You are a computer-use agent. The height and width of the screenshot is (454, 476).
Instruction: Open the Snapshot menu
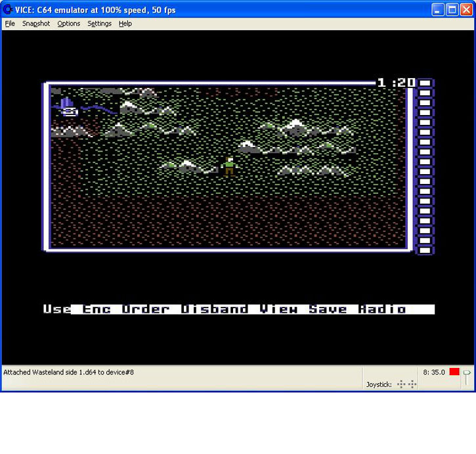[x=36, y=24]
